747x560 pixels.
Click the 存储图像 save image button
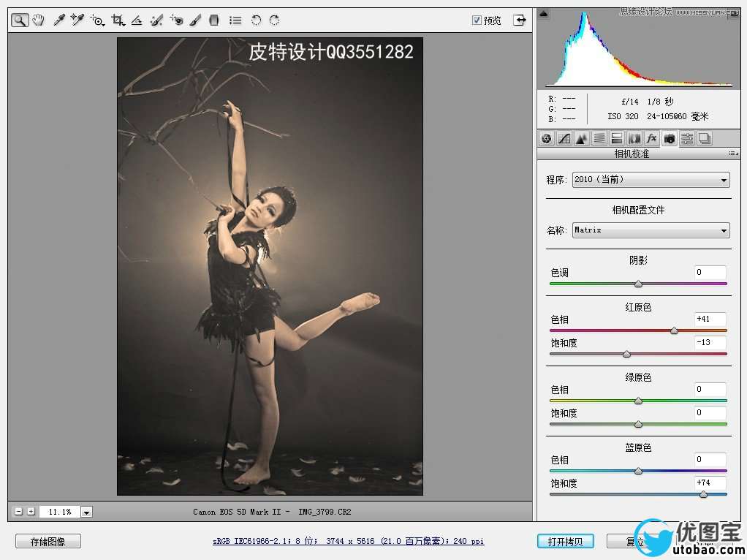[48, 542]
